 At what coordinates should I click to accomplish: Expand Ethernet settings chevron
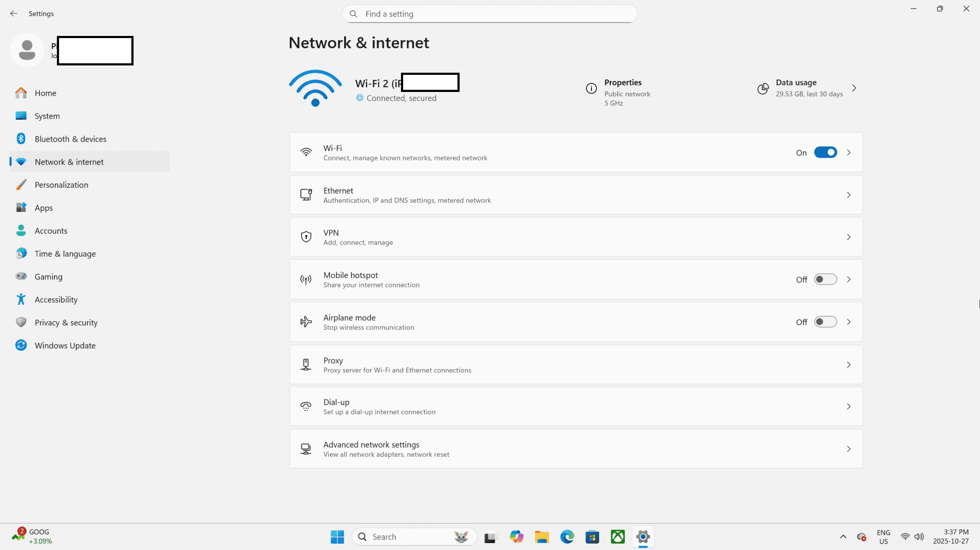849,195
